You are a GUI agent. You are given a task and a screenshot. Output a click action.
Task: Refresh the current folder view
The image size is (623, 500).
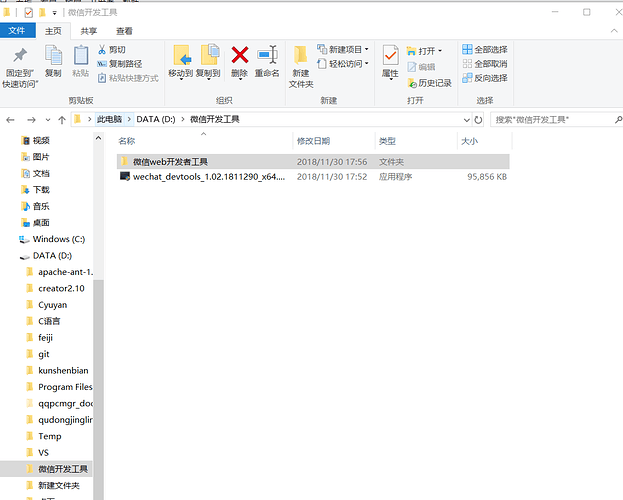click(x=478, y=120)
